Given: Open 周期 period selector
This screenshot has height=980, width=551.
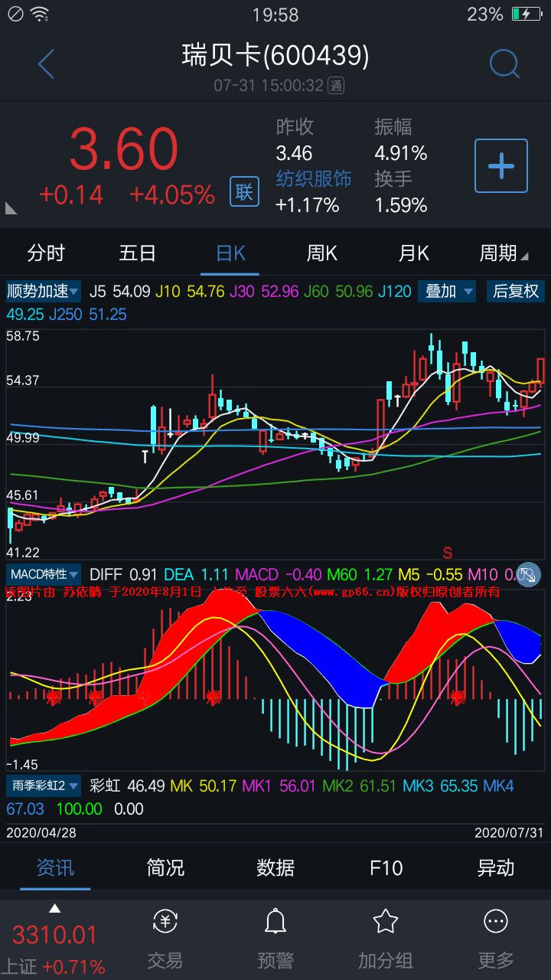Looking at the screenshot, I should [x=503, y=253].
